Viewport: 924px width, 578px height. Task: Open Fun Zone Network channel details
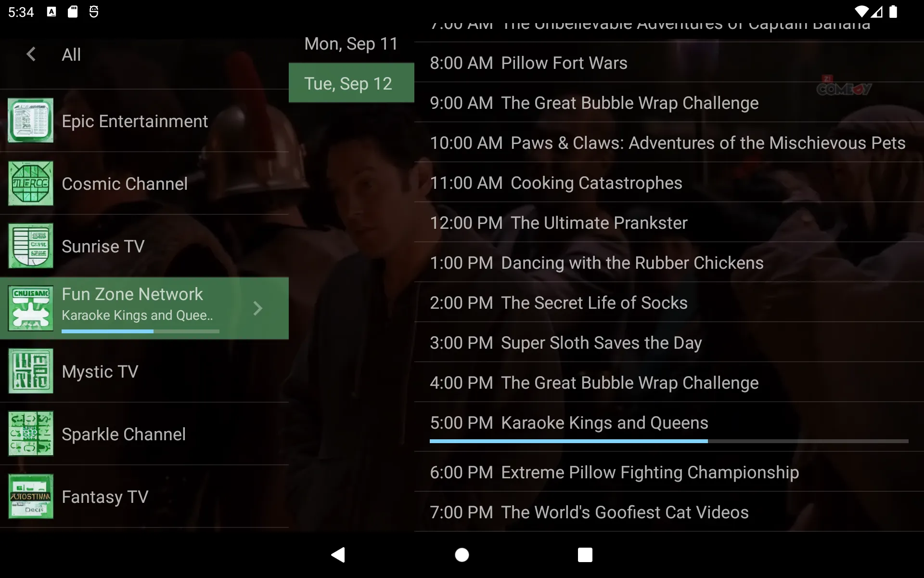click(x=259, y=308)
